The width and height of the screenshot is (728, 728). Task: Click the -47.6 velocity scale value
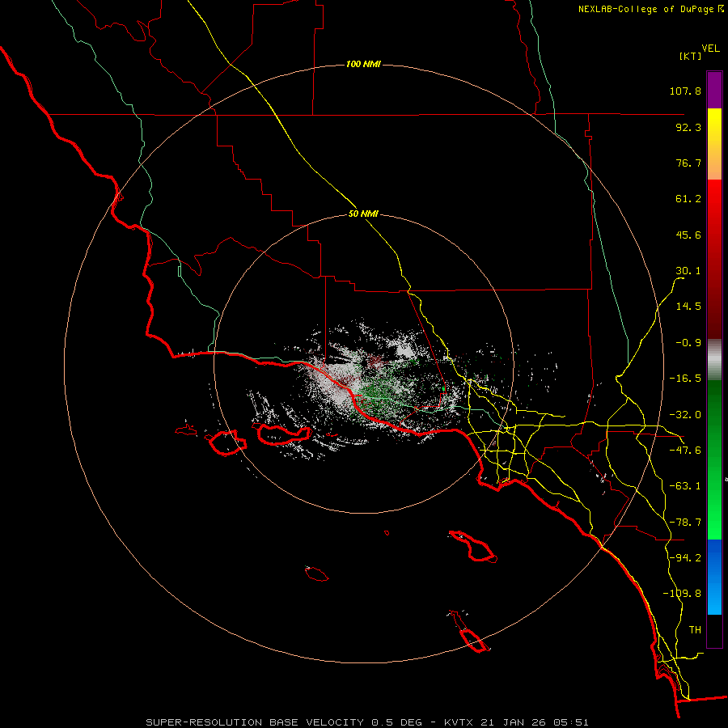point(685,451)
